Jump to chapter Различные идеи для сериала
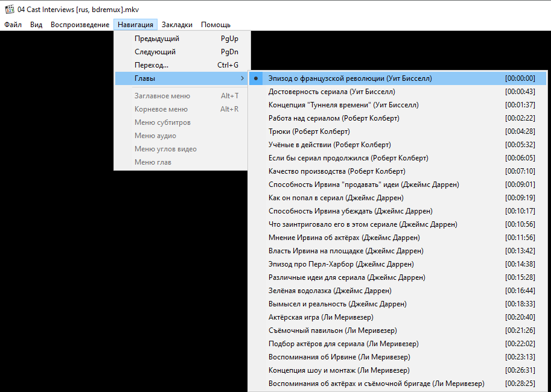This screenshot has width=551, height=392. tap(398, 277)
